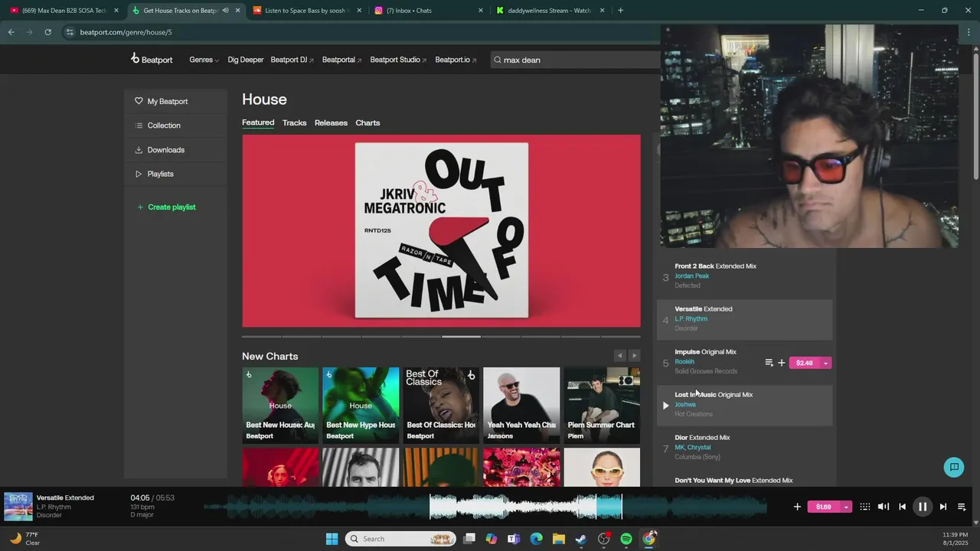Switch to Space Bass SoundCloud tab
This screenshot has width=980, height=551.
pos(307,11)
